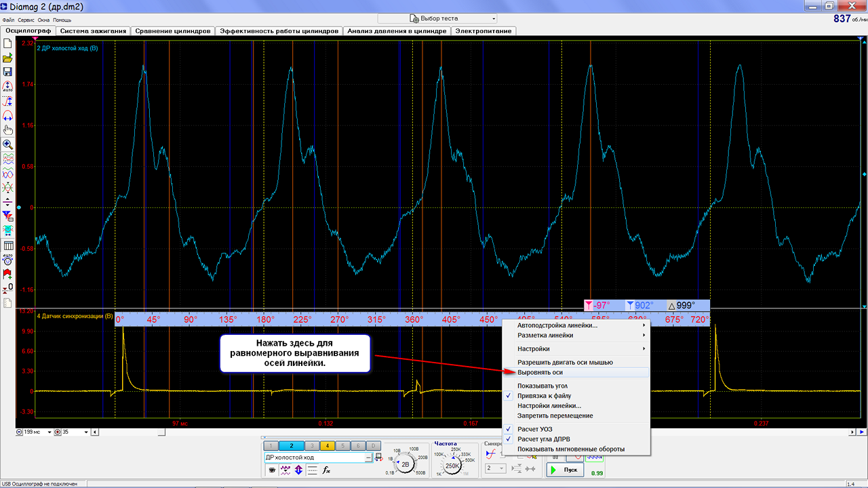The height and width of the screenshot is (488, 868).
Task: Toggle 'Расчет угла ДПРВ' menu option
Action: (x=576, y=439)
